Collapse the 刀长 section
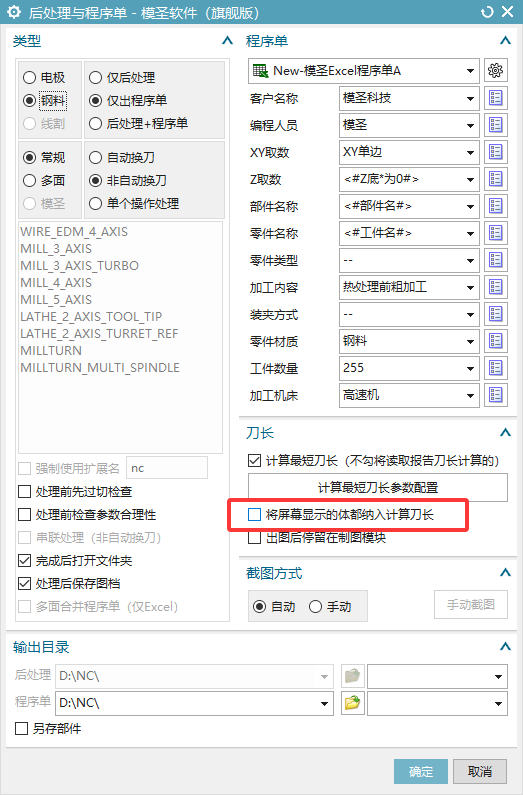This screenshot has height=795, width=523. pyautogui.click(x=505, y=432)
